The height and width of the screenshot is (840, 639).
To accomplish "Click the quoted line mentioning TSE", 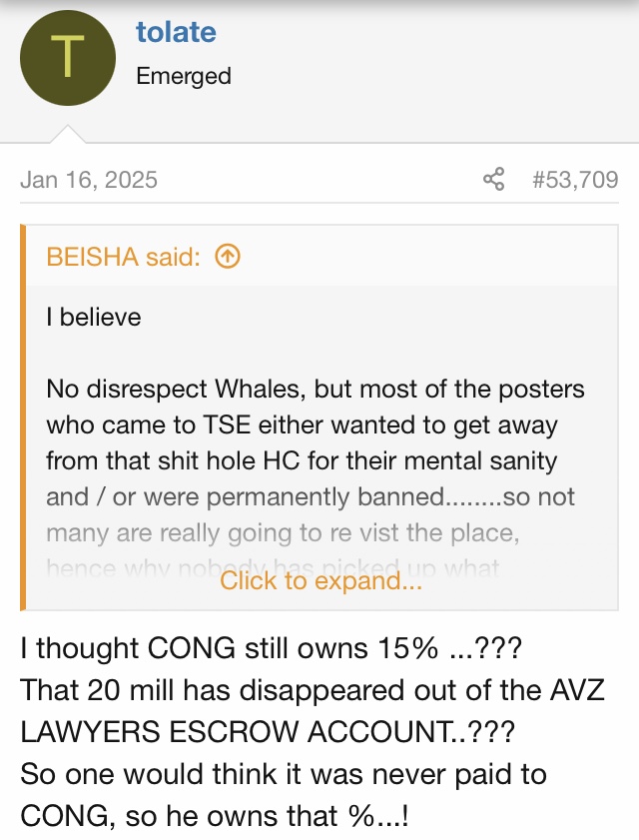I will point(303,425).
